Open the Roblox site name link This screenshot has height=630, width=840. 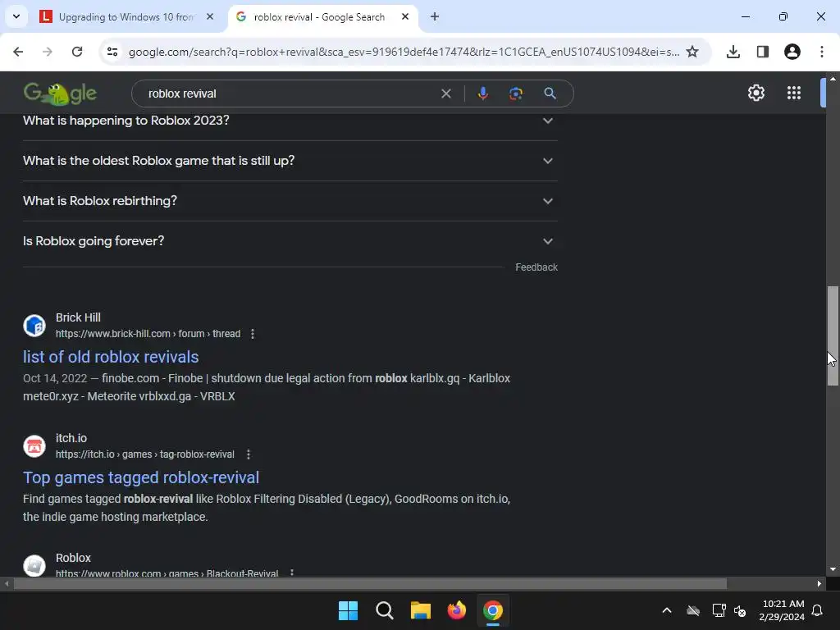point(73,558)
